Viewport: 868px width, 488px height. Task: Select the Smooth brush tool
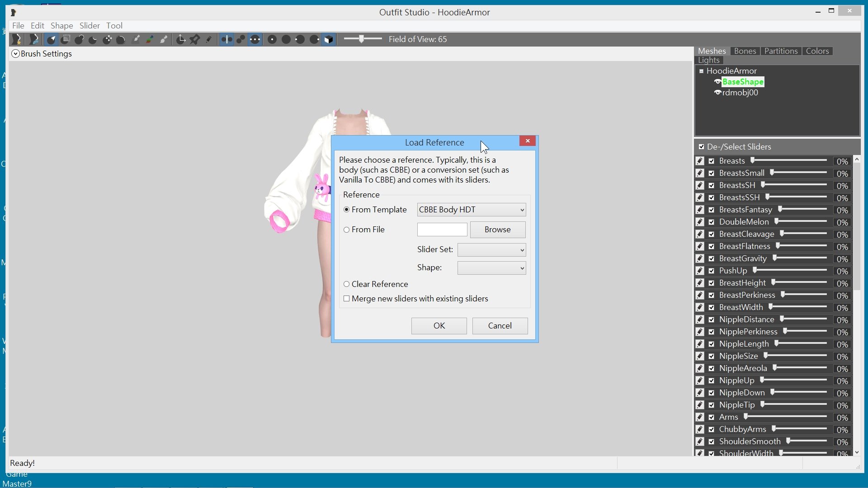click(121, 40)
